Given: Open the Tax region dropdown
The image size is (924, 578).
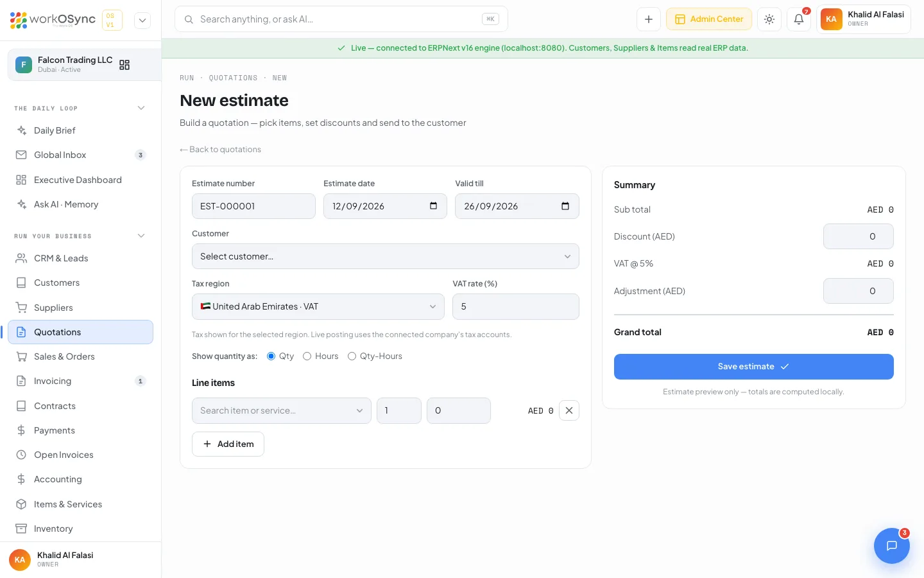Looking at the screenshot, I should click(318, 306).
